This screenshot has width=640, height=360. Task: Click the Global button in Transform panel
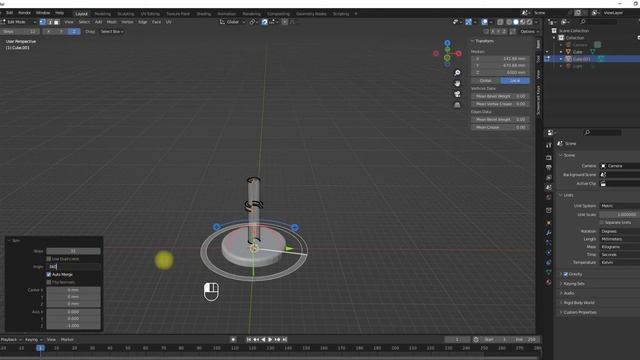[486, 81]
